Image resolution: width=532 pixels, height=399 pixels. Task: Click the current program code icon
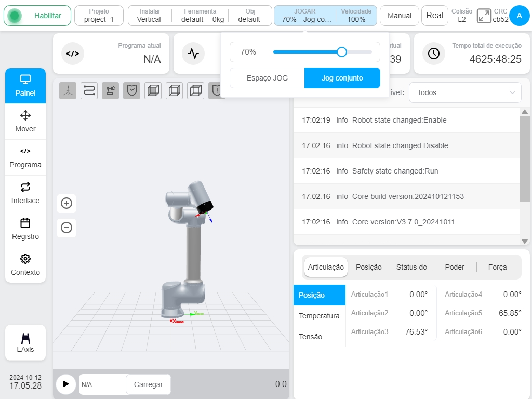pyautogui.click(x=73, y=54)
